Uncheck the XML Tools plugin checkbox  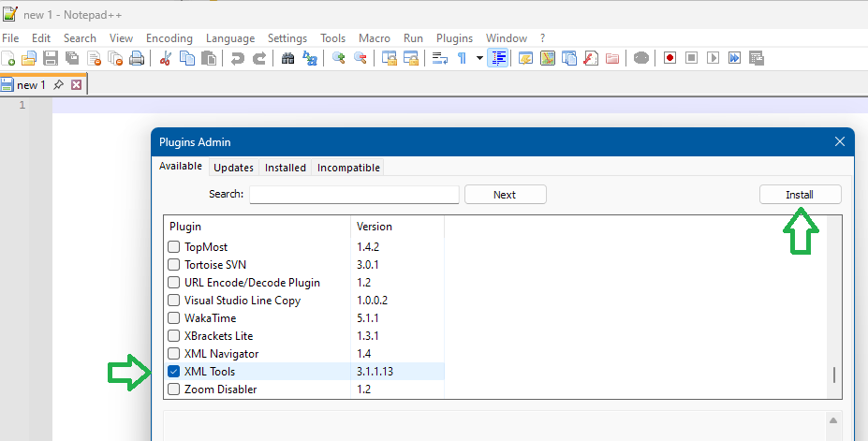pyautogui.click(x=173, y=372)
